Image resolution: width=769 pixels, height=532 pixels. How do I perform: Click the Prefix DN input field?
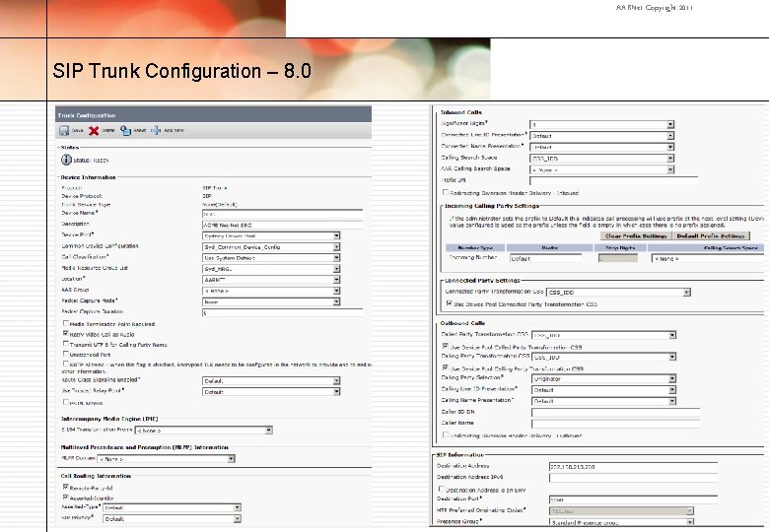click(x=614, y=180)
